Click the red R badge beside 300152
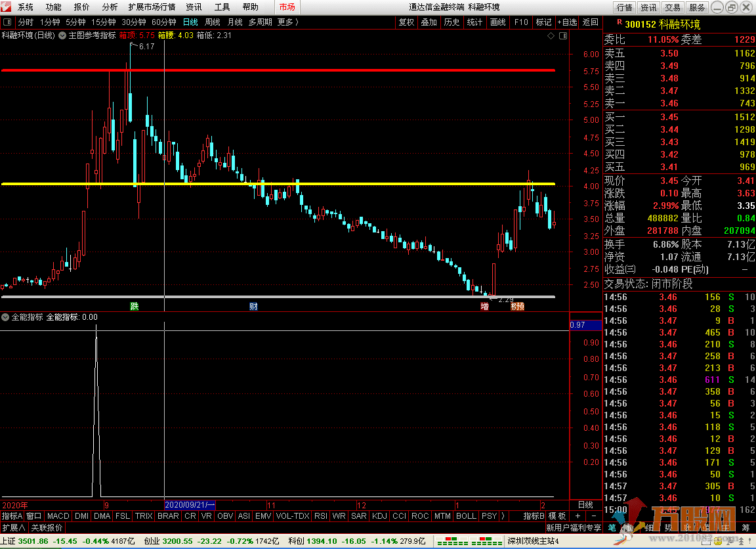This screenshot has height=549, width=756. point(619,22)
